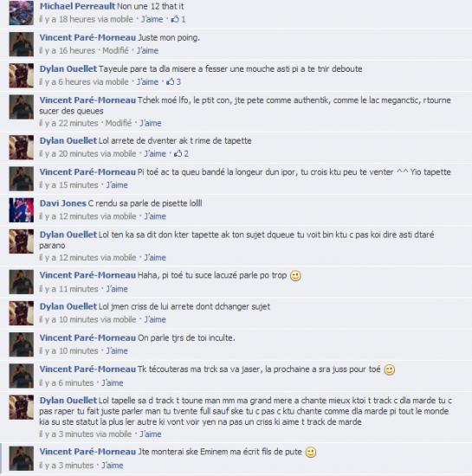This screenshot has height=476, width=472.
Task: Click J'aime under Davi Jones's comment
Action: coord(155,216)
